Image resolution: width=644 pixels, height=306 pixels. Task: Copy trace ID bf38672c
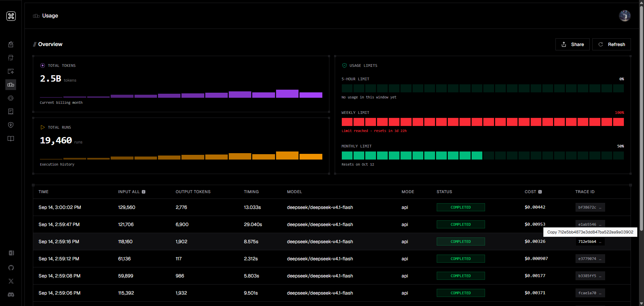[590, 207]
